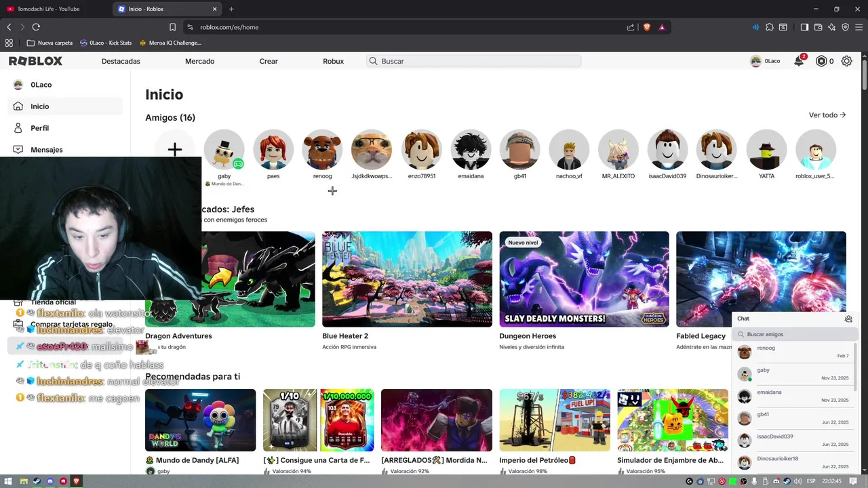Click the add friend plus circle
The height and width of the screenshot is (488, 868).
click(175, 150)
